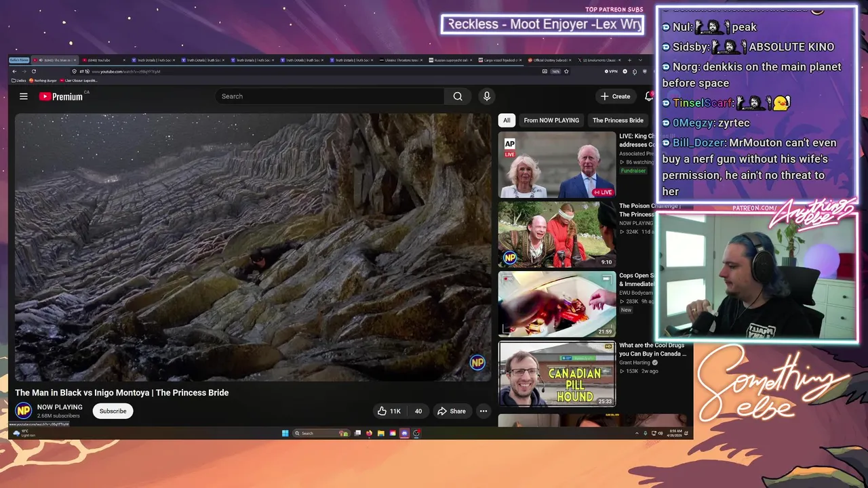This screenshot has width=868, height=488.
Task: Go to YouTube Premium home logo
Action: tap(61, 96)
